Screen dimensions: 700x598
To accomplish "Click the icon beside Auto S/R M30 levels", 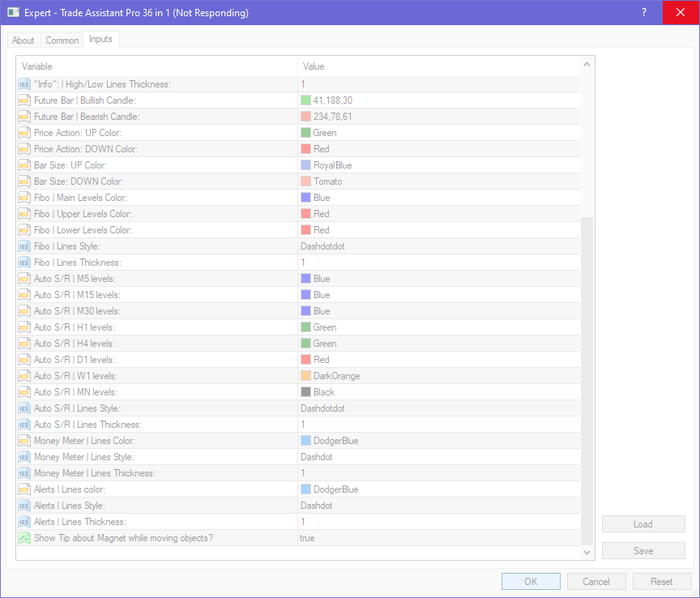I will point(24,311).
